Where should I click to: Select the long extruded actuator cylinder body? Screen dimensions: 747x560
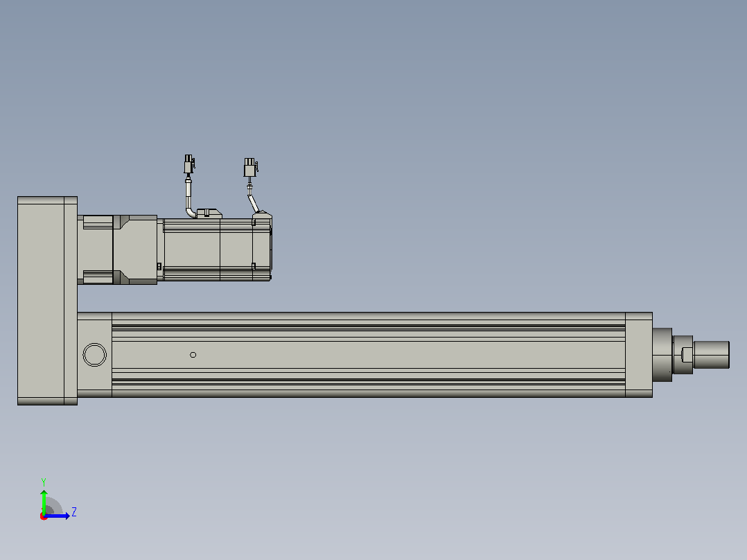pos(368,355)
